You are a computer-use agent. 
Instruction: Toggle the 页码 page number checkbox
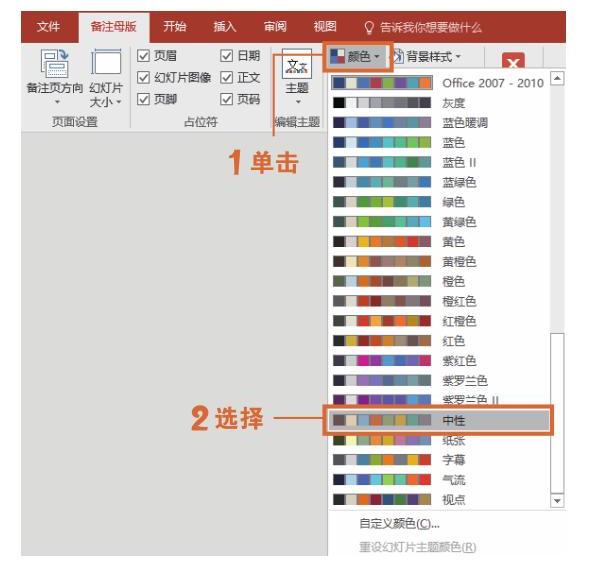pos(227,99)
